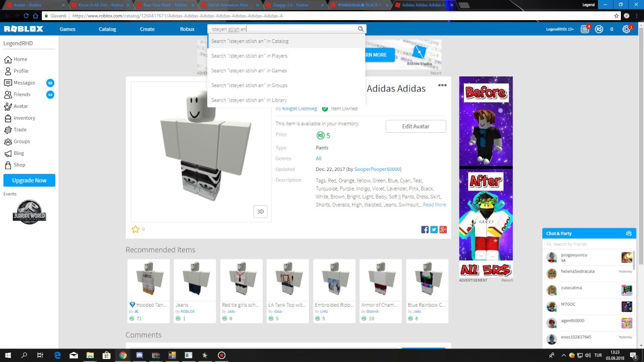Image resolution: width=644 pixels, height=362 pixels.
Task: Select Search in Groups suggestion
Action: click(x=286, y=85)
